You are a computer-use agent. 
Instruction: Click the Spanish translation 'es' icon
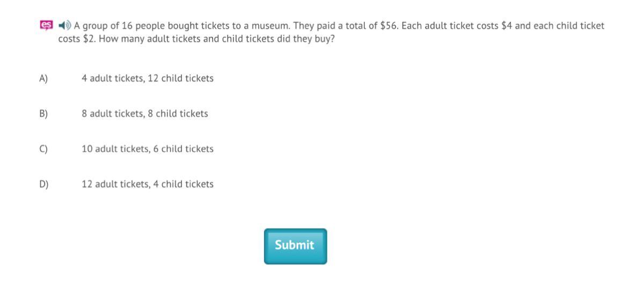point(46,25)
